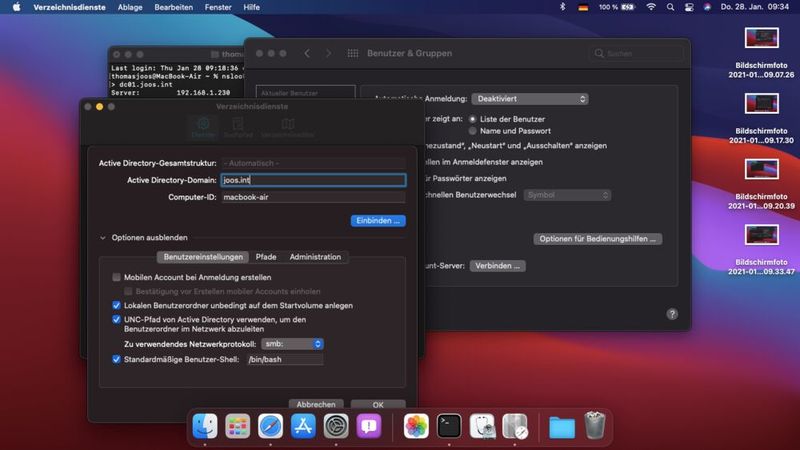Open Disk Utility in the Dock
Viewport: 800px width, 450px height.
482,426
